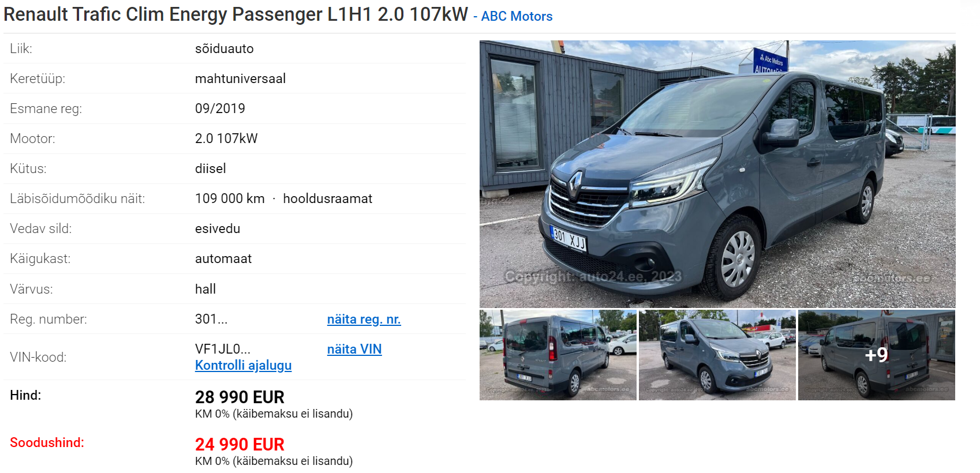View the front-angle van thumbnail in middle

717,355
